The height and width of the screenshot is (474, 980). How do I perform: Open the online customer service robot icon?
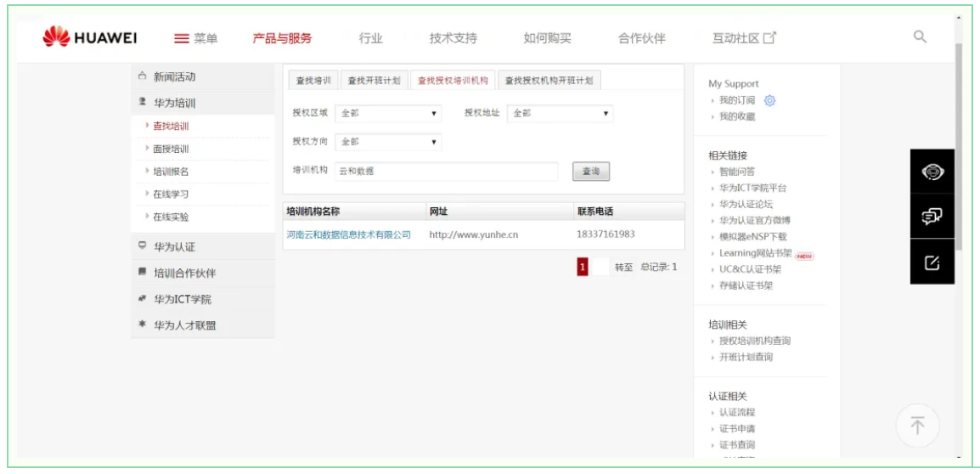pos(932,172)
